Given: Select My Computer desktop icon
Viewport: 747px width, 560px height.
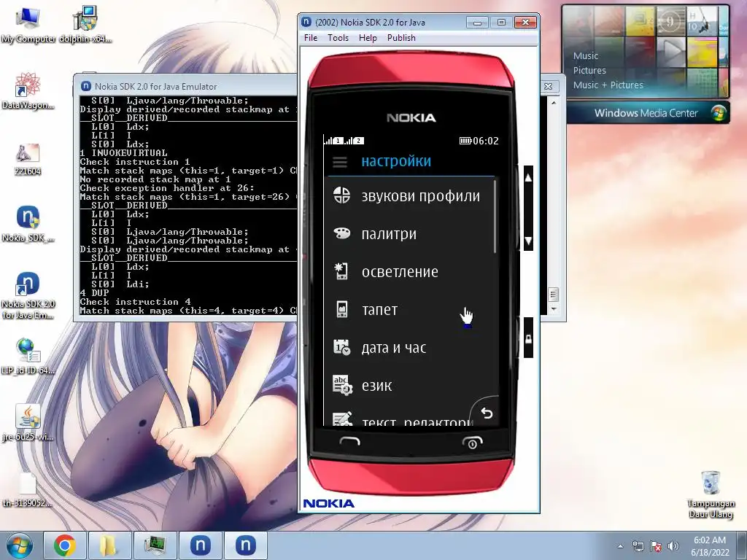Looking at the screenshot, I should pos(28,25).
